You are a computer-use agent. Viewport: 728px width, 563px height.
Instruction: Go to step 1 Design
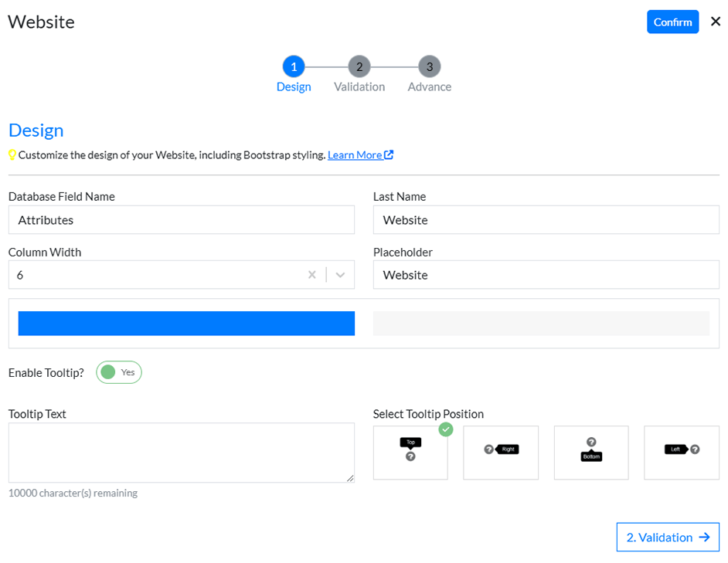click(294, 66)
